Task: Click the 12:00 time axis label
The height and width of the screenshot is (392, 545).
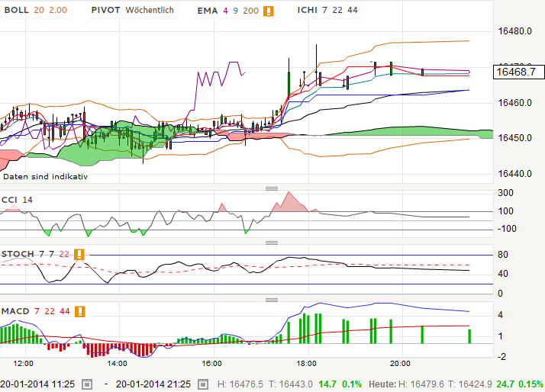Action: pyautogui.click(x=24, y=364)
